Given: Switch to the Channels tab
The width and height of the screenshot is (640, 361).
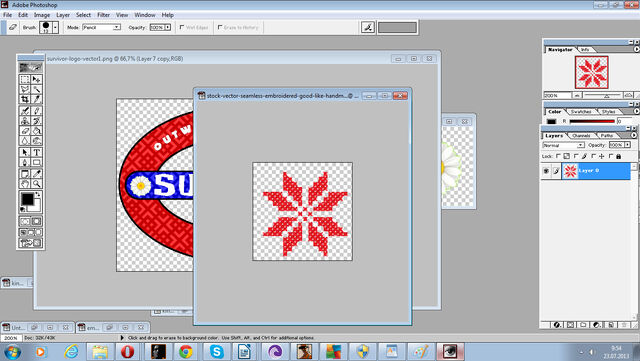Looking at the screenshot, I should coord(581,136).
